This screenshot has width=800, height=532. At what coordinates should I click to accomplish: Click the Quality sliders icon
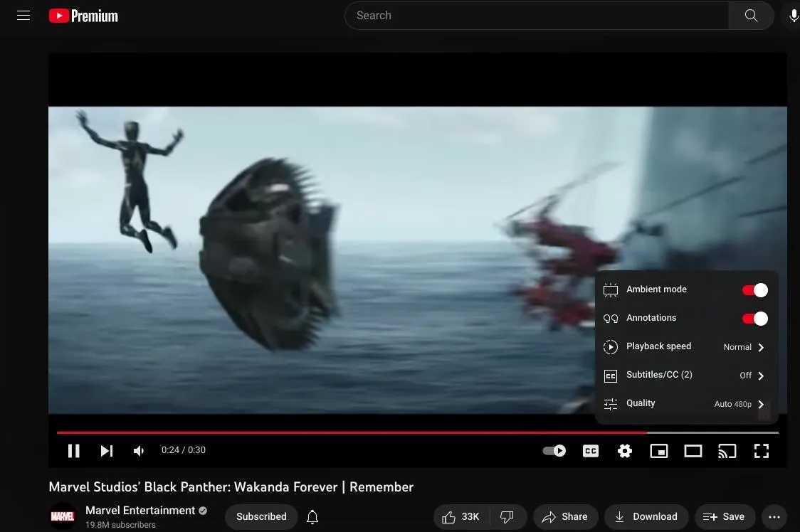[610, 405]
